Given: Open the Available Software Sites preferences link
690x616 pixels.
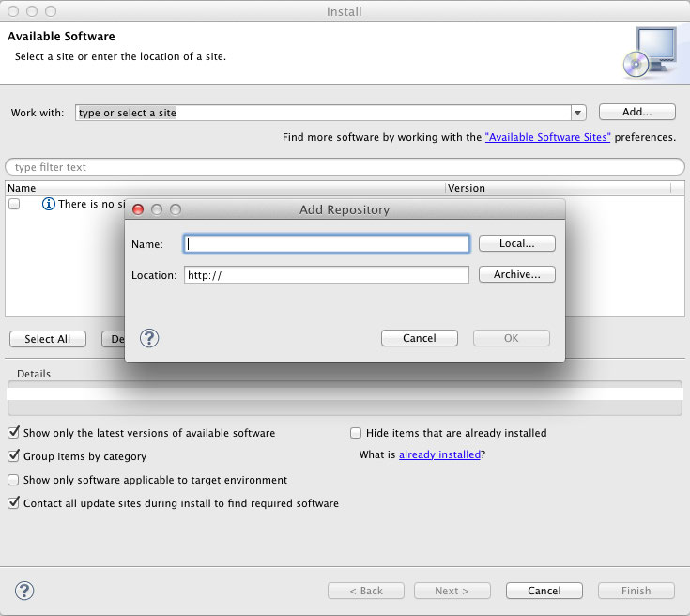Looking at the screenshot, I should tap(547, 137).
